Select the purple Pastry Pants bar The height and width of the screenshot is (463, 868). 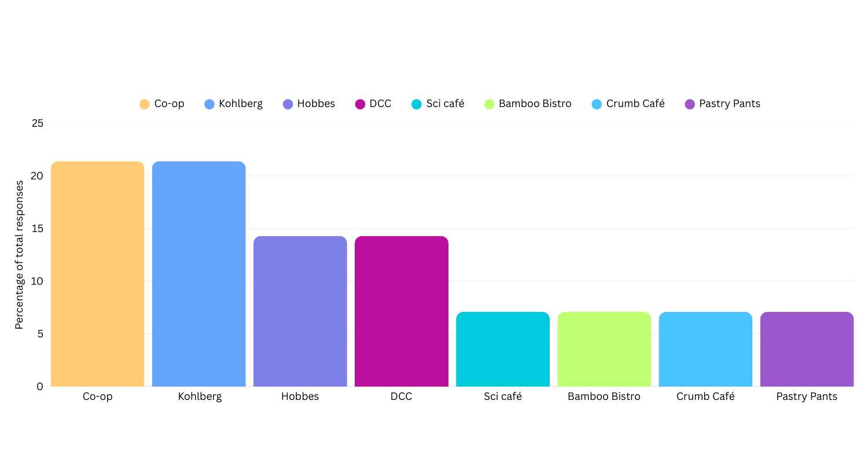(x=807, y=349)
